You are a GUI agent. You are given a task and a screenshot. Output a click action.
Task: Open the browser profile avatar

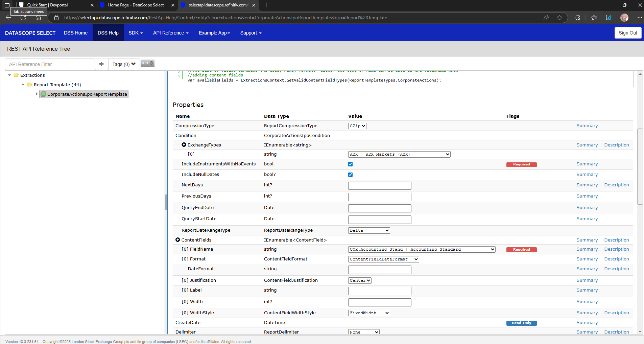(x=624, y=18)
